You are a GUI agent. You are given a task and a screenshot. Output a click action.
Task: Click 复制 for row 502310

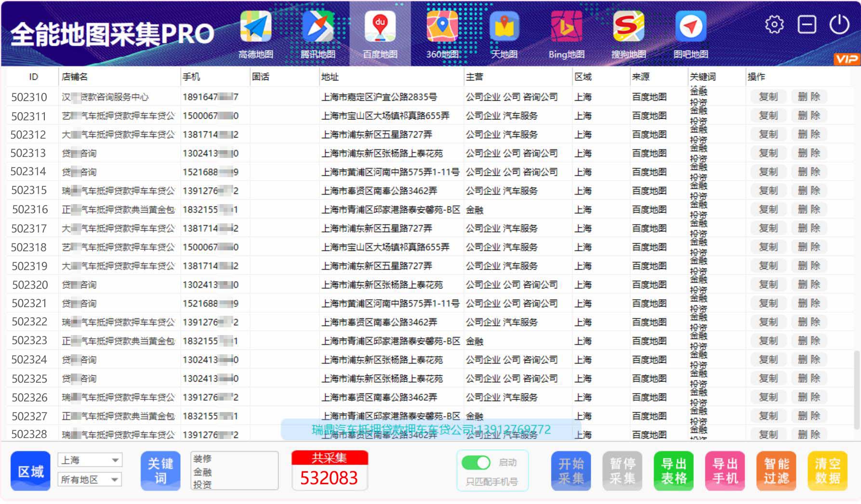[x=768, y=97]
